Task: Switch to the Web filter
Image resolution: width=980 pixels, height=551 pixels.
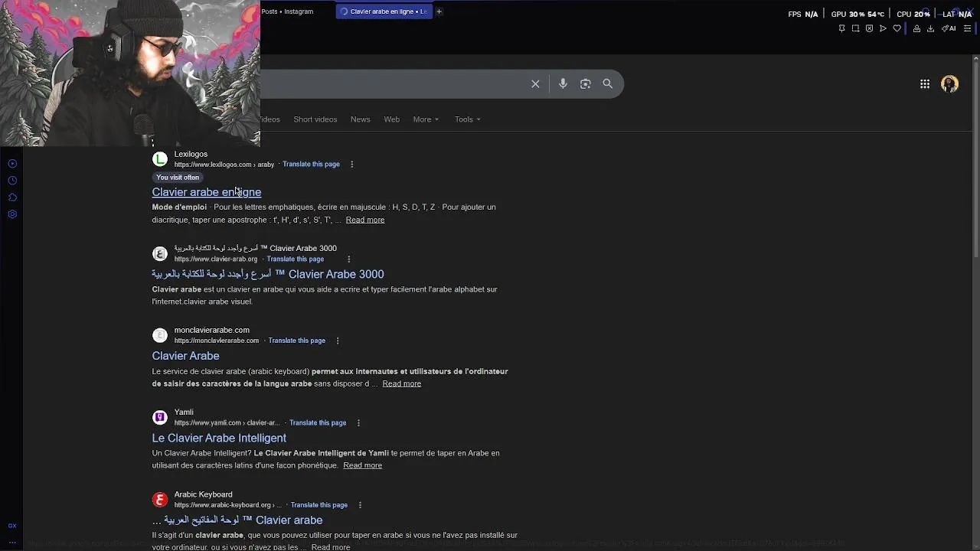Action: tap(391, 119)
